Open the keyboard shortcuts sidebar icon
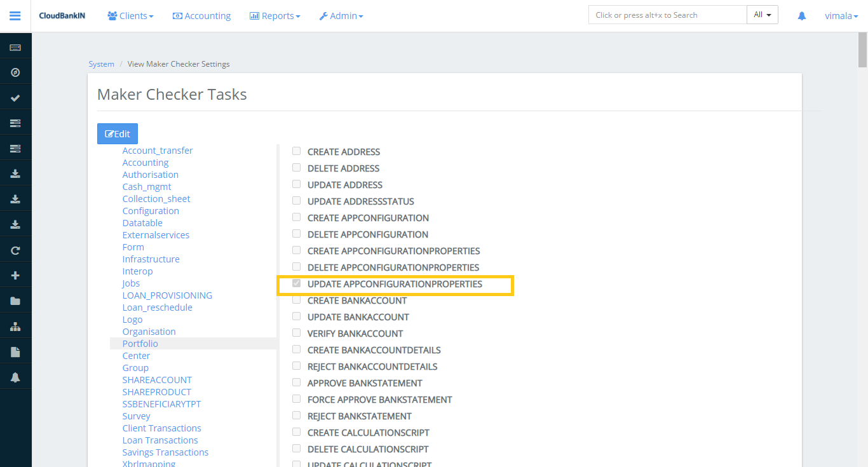The width and height of the screenshot is (868, 467). click(15, 46)
